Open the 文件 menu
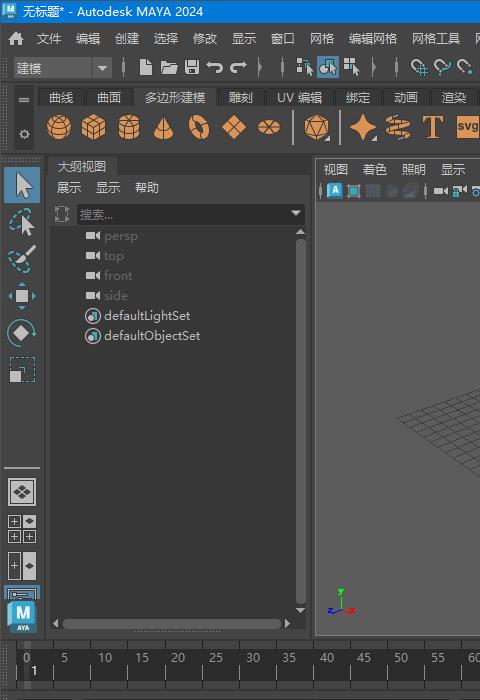The width and height of the screenshot is (480, 700). pos(49,39)
